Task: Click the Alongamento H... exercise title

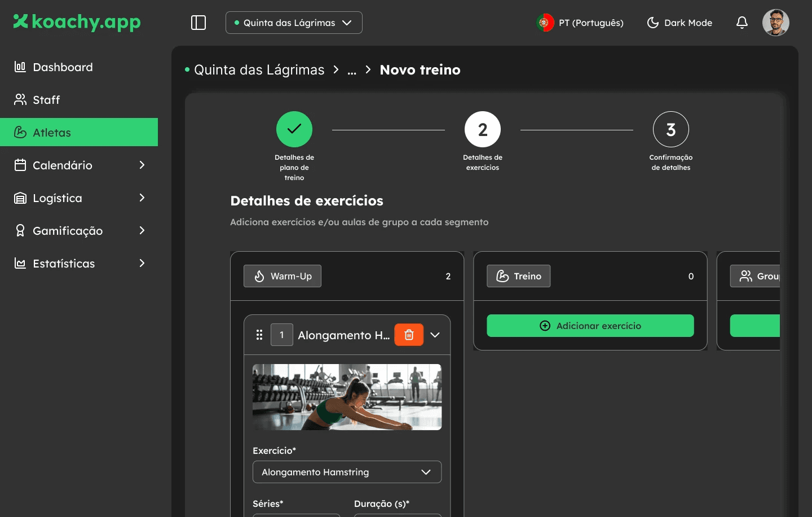Action: coord(344,335)
